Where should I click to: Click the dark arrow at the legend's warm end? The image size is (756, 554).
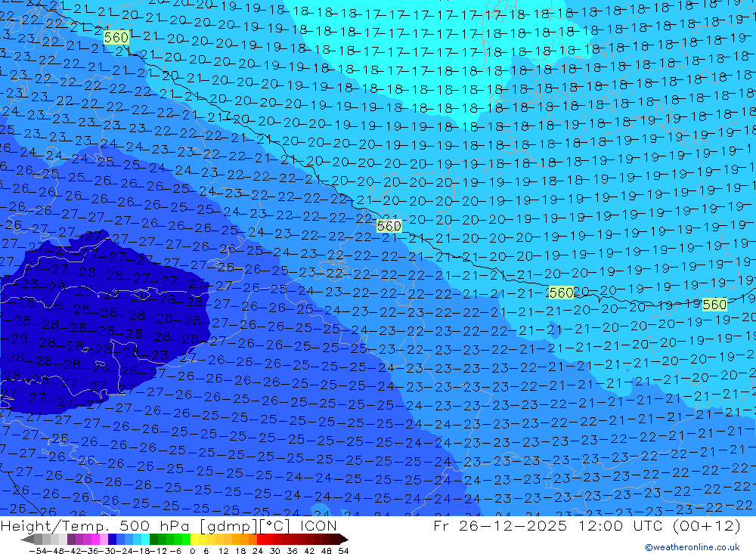[343, 539]
